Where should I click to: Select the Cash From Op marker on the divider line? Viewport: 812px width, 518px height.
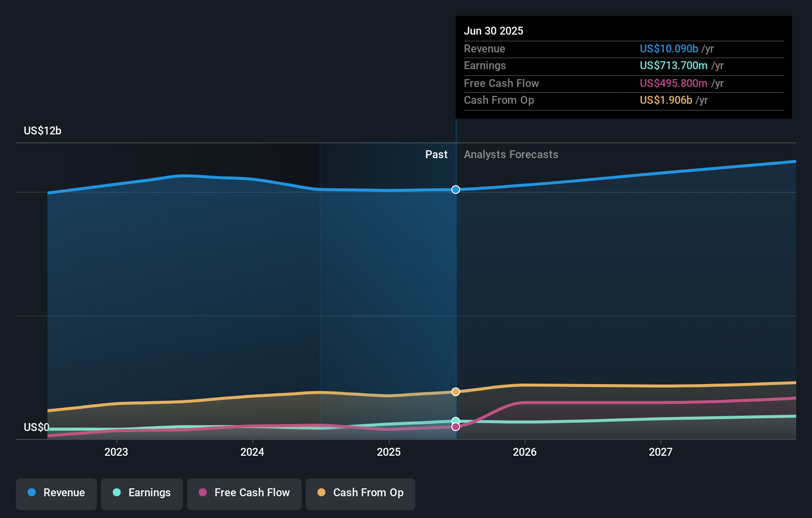click(x=455, y=391)
